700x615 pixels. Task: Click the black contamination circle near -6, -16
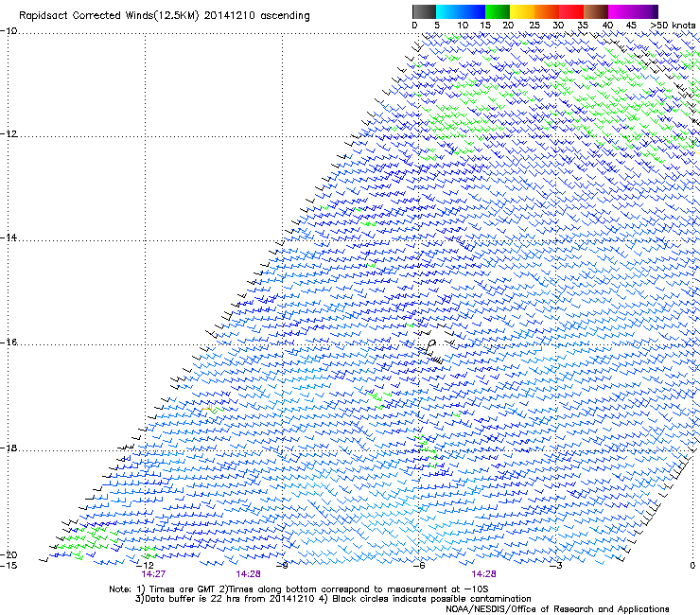431,343
